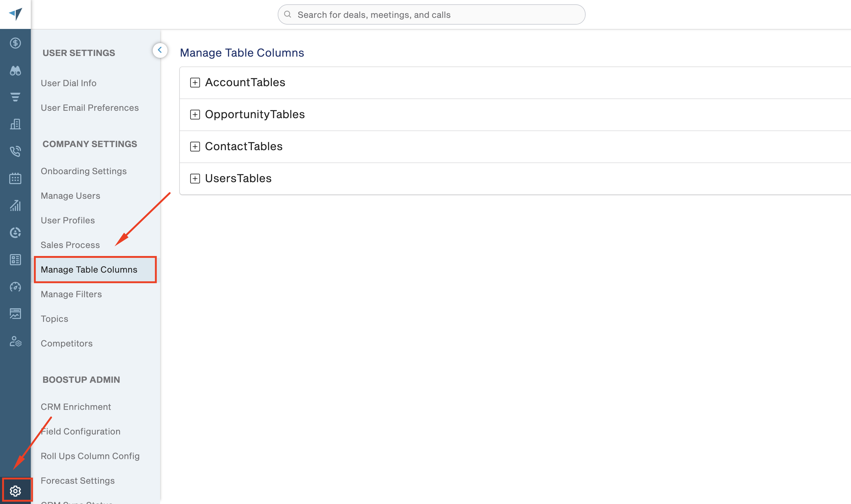Click the binoculars icon in sidebar
851x504 pixels.
pyautogui.click(x=15, y=70)
